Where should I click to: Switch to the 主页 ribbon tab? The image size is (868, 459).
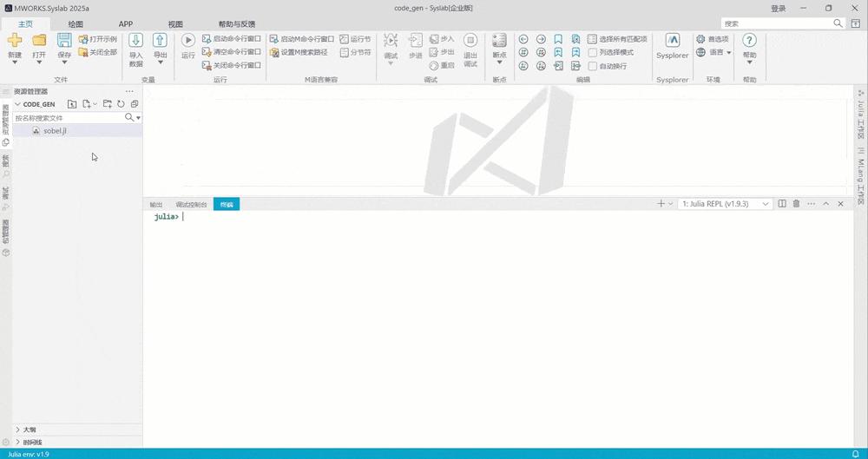(25, 23)
